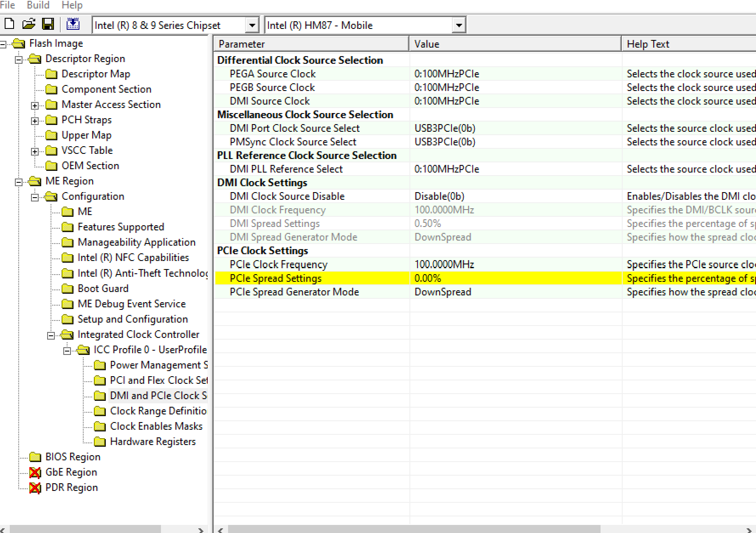Select the Clock Range Definition folder icon

point(100,411)
